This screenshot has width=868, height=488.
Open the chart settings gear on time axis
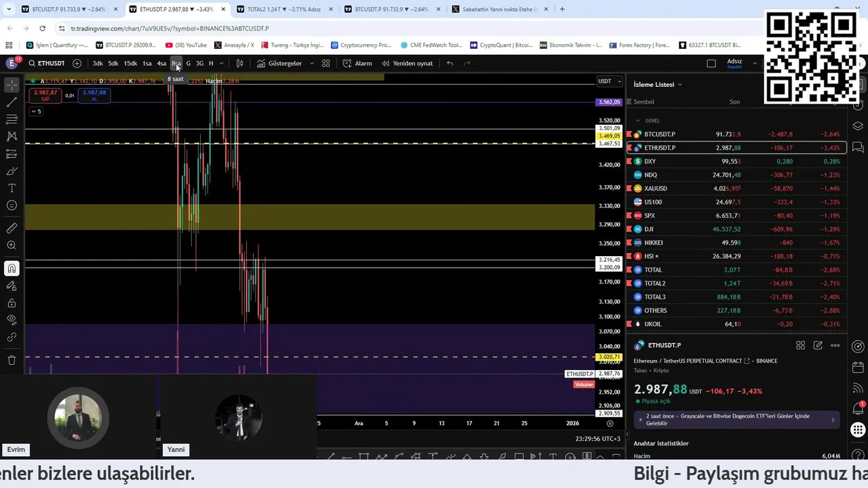(x=610, y=423)
